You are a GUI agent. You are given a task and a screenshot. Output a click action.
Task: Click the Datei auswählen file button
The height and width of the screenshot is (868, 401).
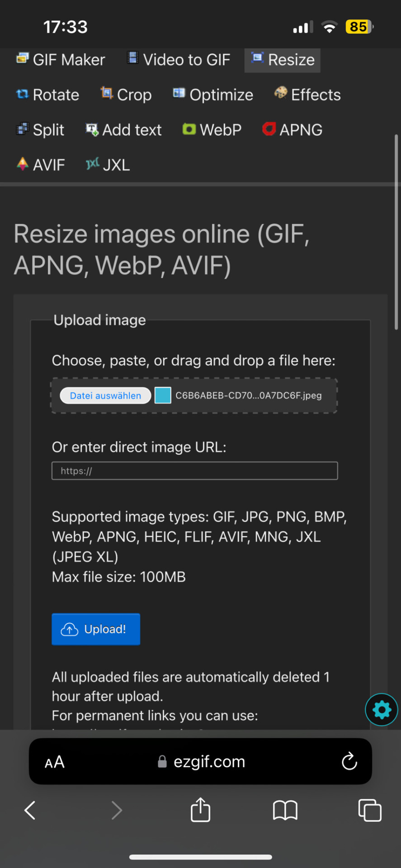click(105, 396)
